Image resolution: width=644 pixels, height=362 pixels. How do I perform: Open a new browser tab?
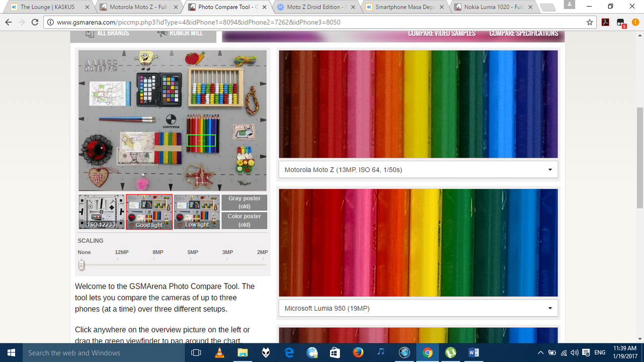pyautogui.click(x=548, y=7)
